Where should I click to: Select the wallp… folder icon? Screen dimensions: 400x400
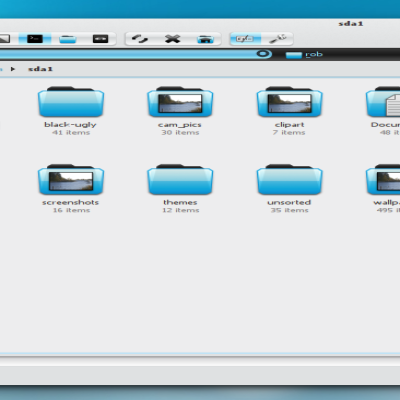point(383,179)
